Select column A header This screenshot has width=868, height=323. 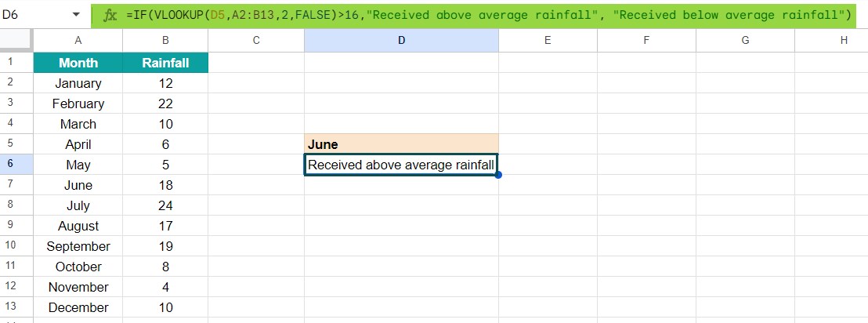(x=78, y=40)
